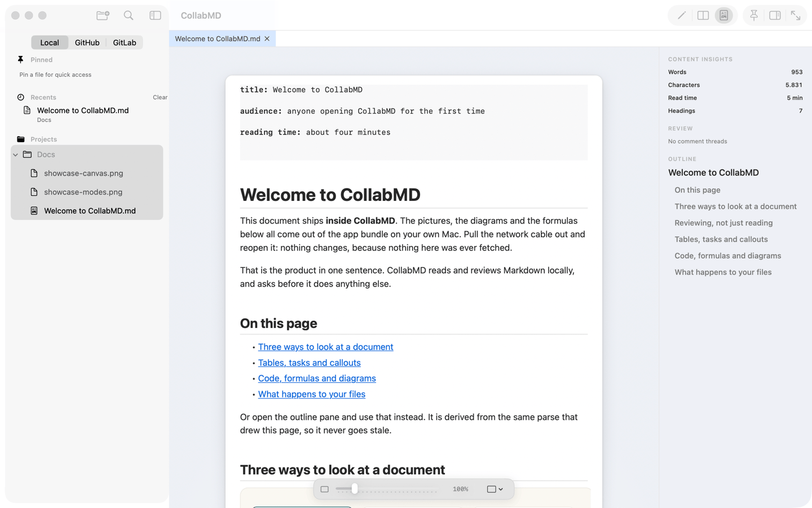812x508 pixels.
Task: Jump to What happens to your files outline entry
Action: (723, 272)
